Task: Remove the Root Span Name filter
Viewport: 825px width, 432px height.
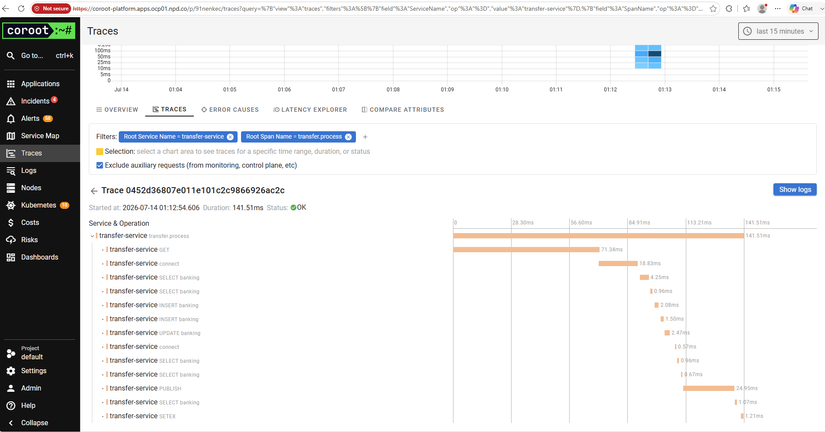Action: [348, 137]
